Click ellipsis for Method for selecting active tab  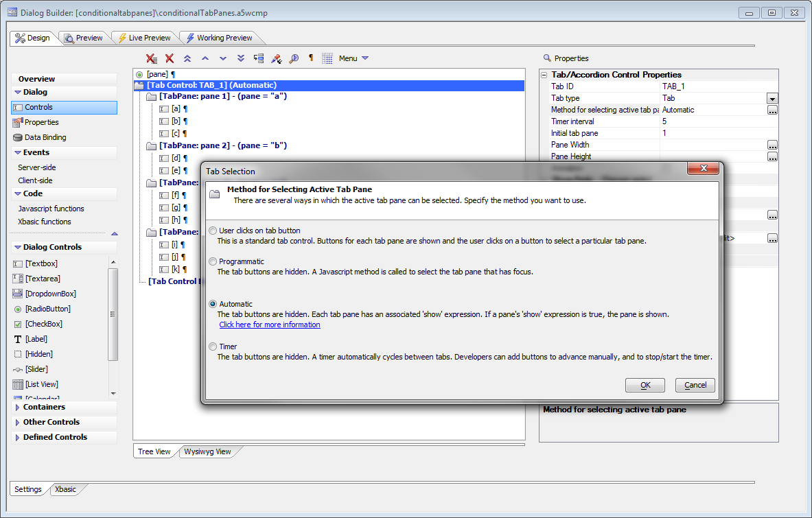[772, 110]
